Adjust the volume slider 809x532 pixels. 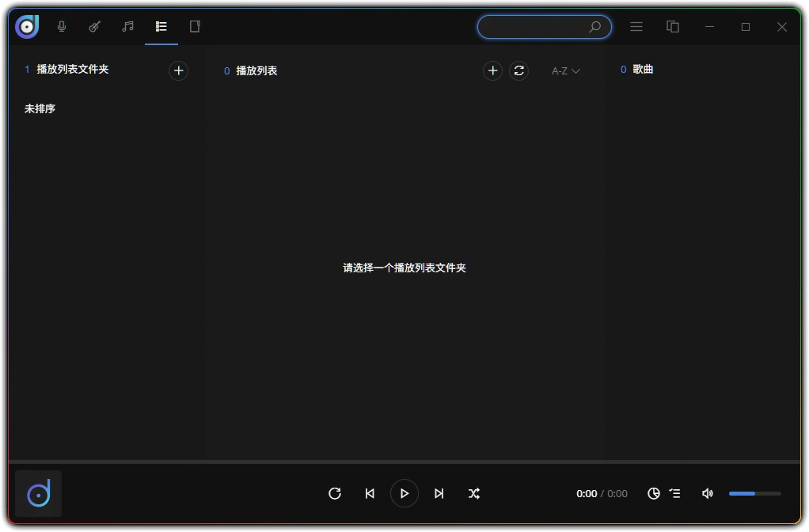point(755,493)
